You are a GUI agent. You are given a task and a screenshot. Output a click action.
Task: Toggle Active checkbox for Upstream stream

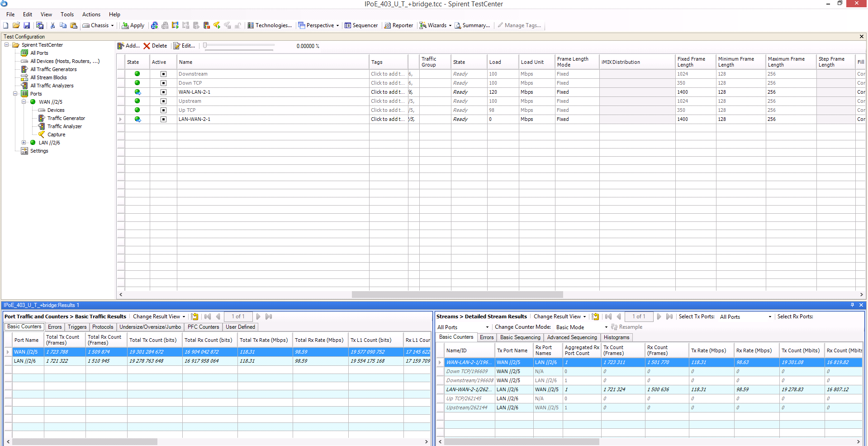pos(164,101)
